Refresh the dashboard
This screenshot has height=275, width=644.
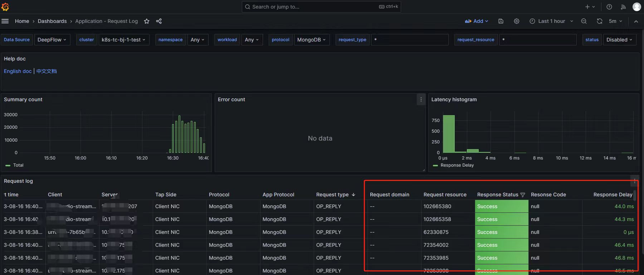[600, 21]
